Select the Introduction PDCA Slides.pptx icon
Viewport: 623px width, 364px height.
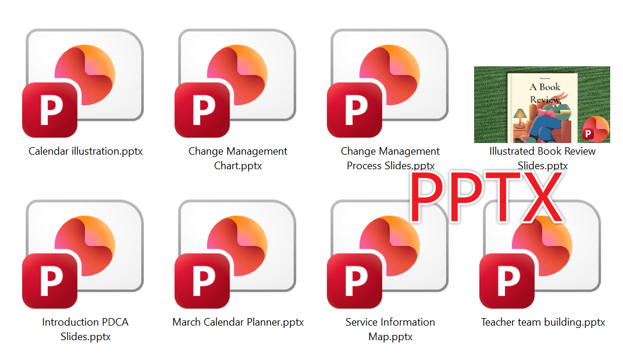[x=84, y=250]
